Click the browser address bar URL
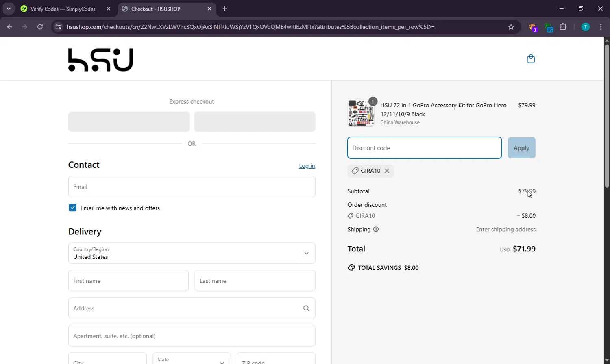 [x=251, y=27]
